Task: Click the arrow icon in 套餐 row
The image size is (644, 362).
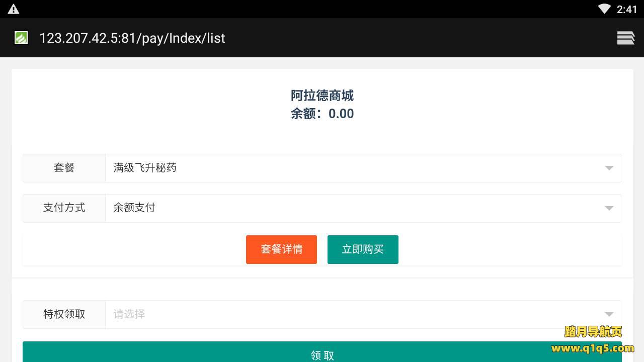Action: [x=609, y=168]
